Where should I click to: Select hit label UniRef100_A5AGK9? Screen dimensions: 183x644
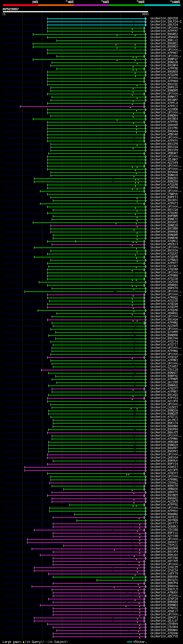164,37
